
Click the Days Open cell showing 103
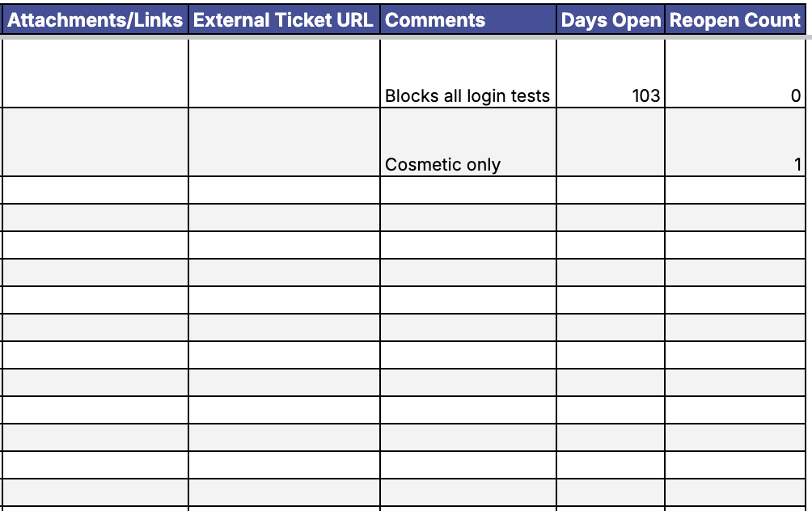point(611,74)
